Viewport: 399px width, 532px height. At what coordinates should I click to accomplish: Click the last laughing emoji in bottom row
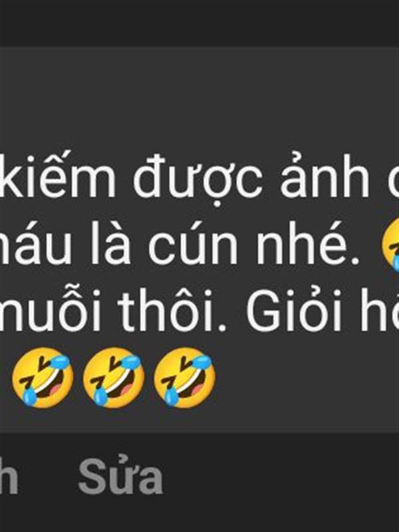pyautogui.click(x=185, y=377)
